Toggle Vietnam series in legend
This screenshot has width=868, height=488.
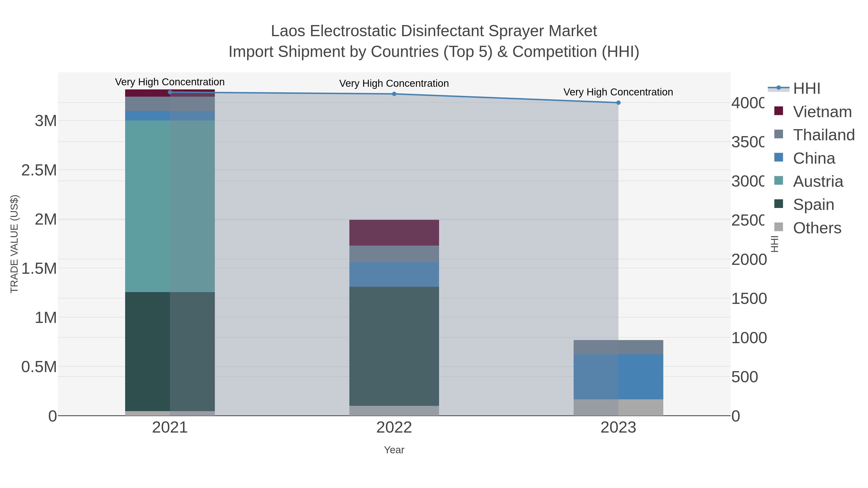[813, 112]
